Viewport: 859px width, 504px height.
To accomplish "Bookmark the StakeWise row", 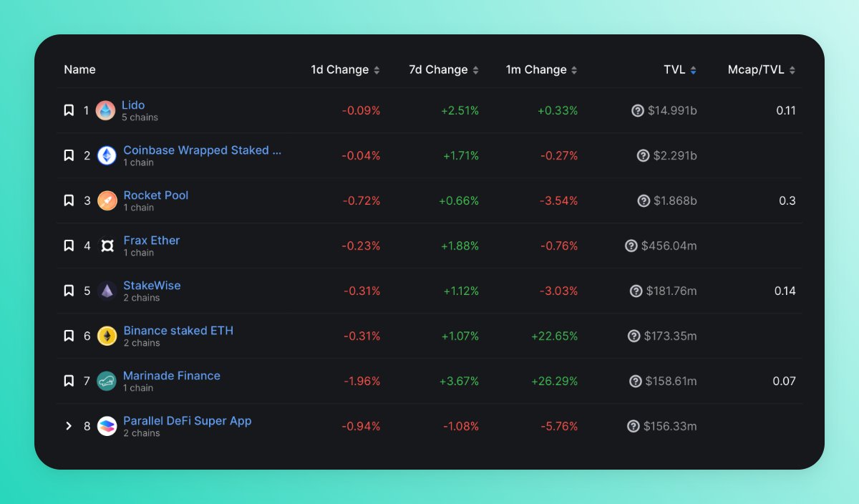I will click(x=69, y=291).
